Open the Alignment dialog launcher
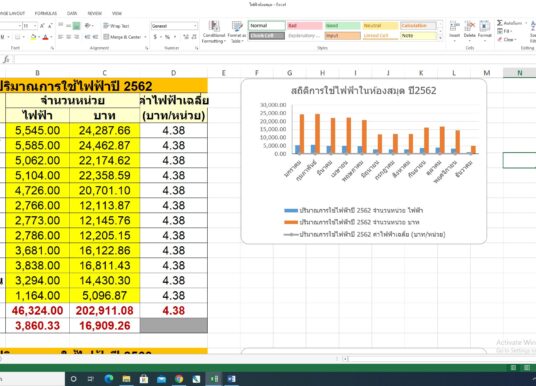The height and width of the screenshot is (386, 536). (x=147, y=48)
